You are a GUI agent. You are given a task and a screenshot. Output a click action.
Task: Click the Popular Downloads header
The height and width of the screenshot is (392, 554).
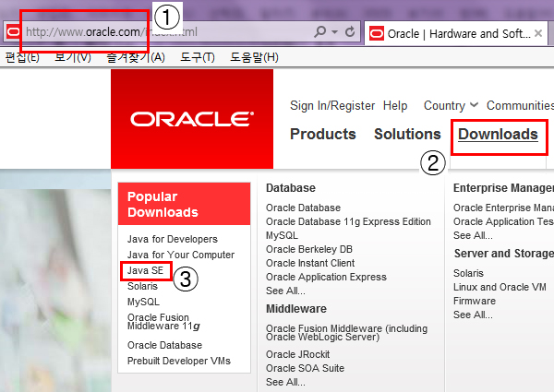click(184, 204)
